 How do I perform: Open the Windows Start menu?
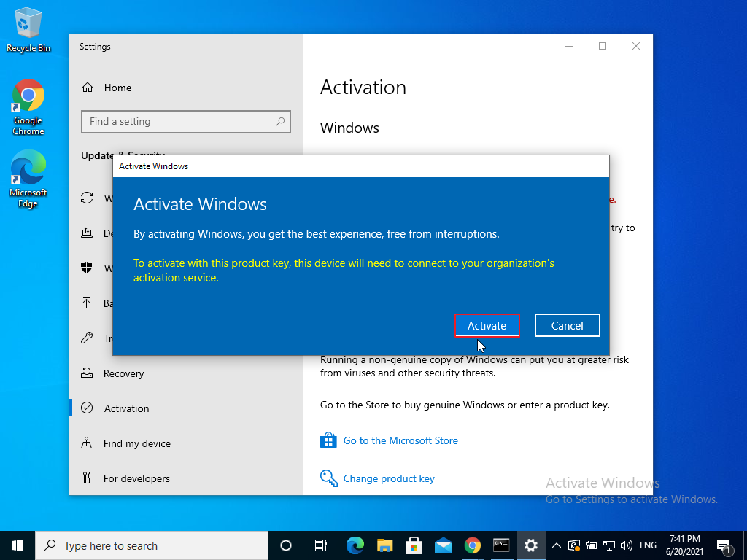pos(18,545)
